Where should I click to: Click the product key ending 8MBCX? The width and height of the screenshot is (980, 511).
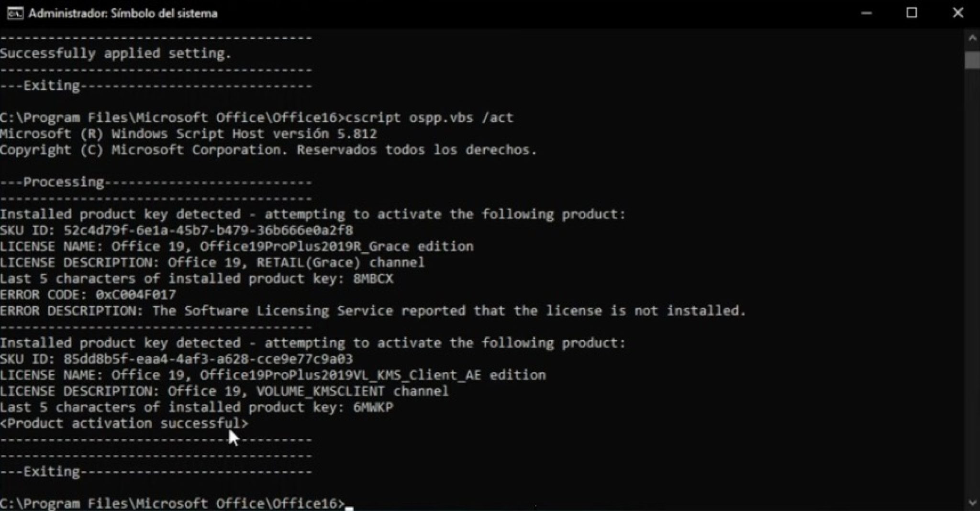(373, 279)
